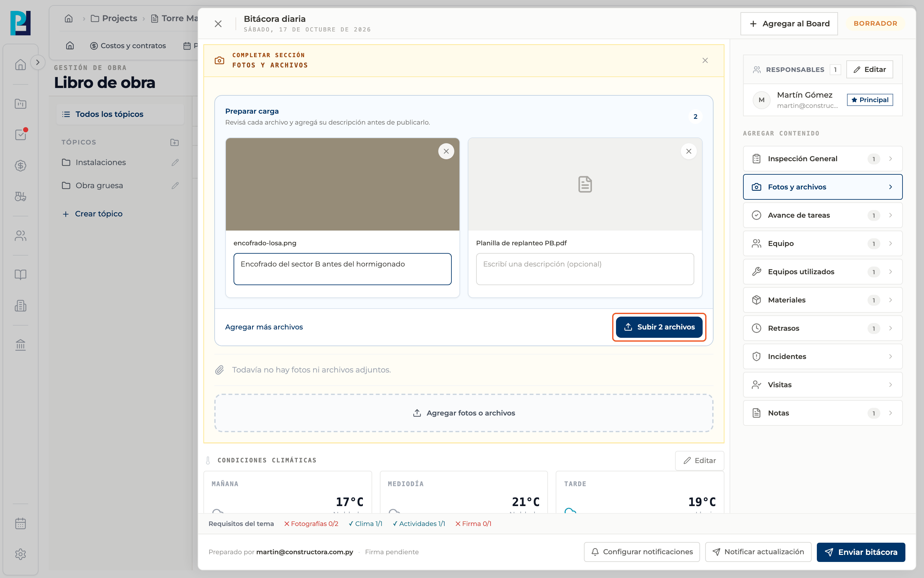Open the home icon in left sidebar
The width and height of the screenshot is (924, 578).
coord(21,65)
